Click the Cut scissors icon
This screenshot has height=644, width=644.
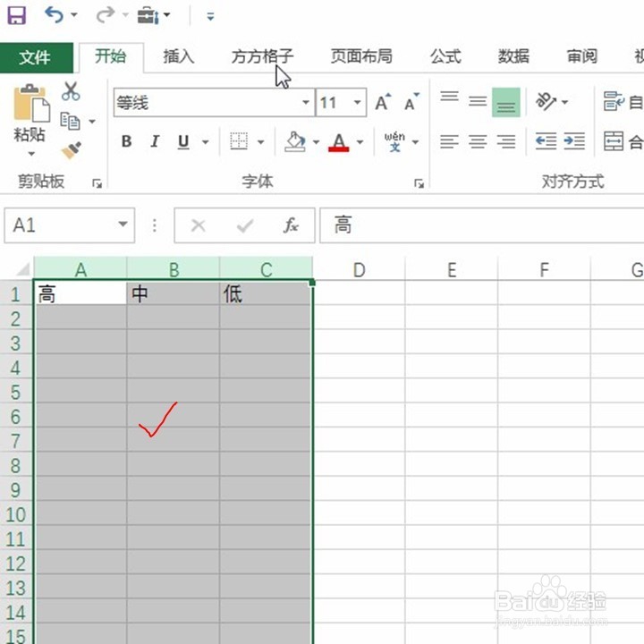(x=71, y=91)
